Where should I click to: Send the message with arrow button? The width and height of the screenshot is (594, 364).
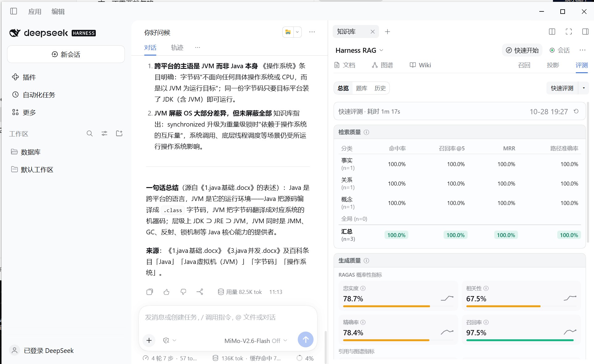(305, 340)
